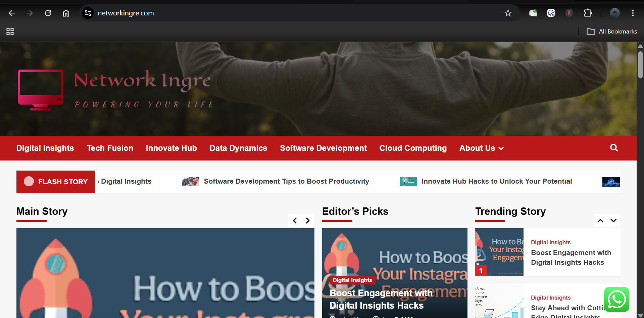Open the Extensions puzzle icon
This screenshot has height=318, width=644.
coord(588,13)
